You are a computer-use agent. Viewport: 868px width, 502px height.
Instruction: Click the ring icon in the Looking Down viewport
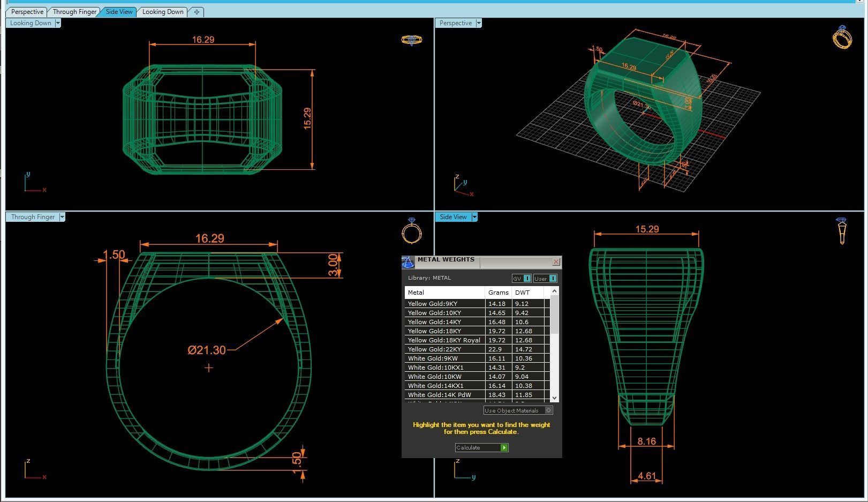[411, 40]
